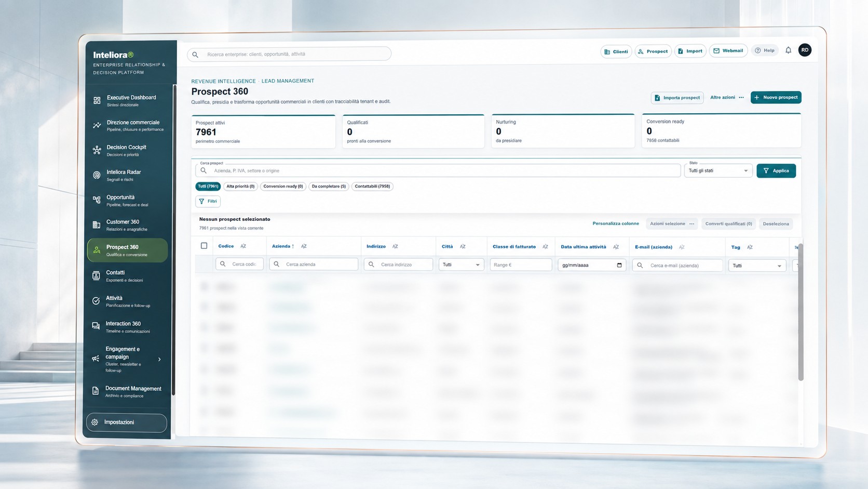Sort Azienda column with AZ icon
The height and width of the screenshot is (489, 868).
304,246
